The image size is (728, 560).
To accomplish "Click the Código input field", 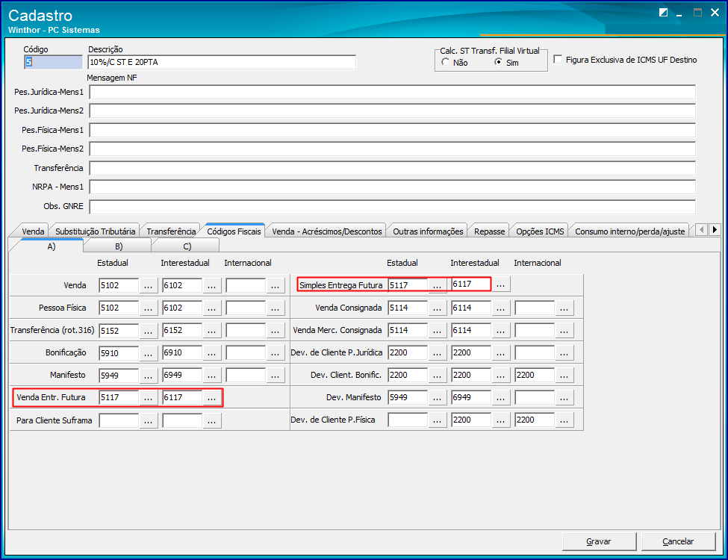I will click(x=53, y=62).
